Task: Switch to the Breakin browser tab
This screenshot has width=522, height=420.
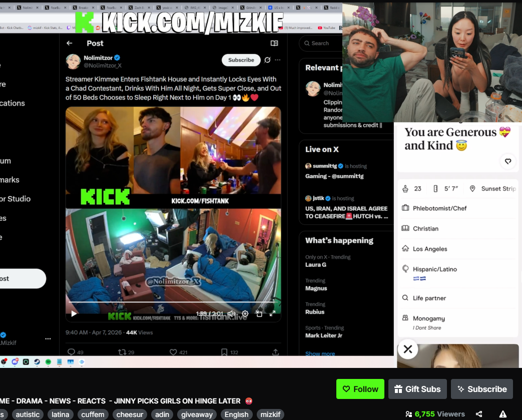Action: pos(83,8)
